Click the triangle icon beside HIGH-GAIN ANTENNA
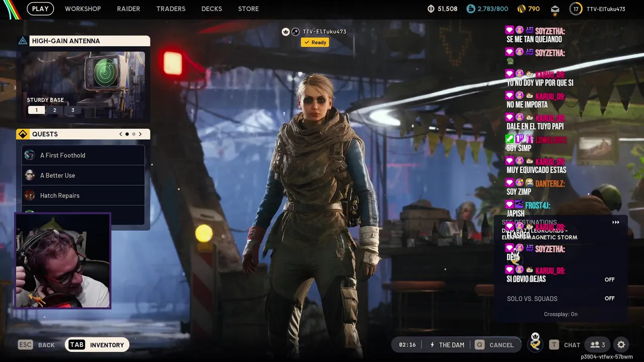Screen dimensions: 644x362 (23, 41)
